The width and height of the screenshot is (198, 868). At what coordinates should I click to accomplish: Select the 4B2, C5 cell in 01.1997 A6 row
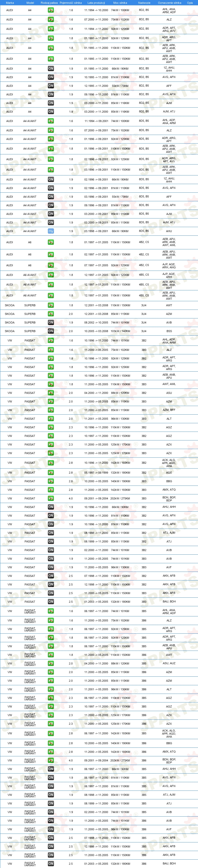[x=144, y=242]
